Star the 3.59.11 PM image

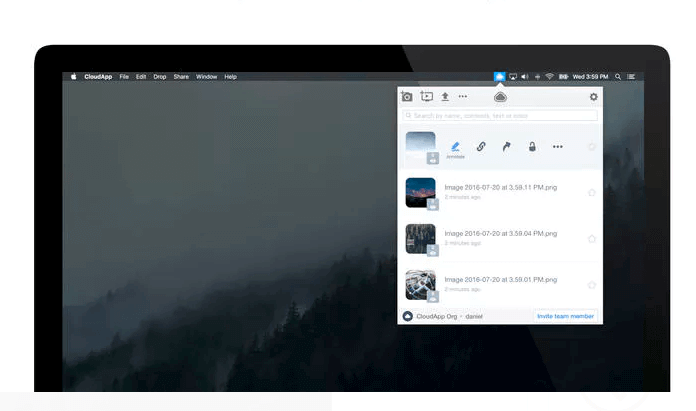(592, 192)
